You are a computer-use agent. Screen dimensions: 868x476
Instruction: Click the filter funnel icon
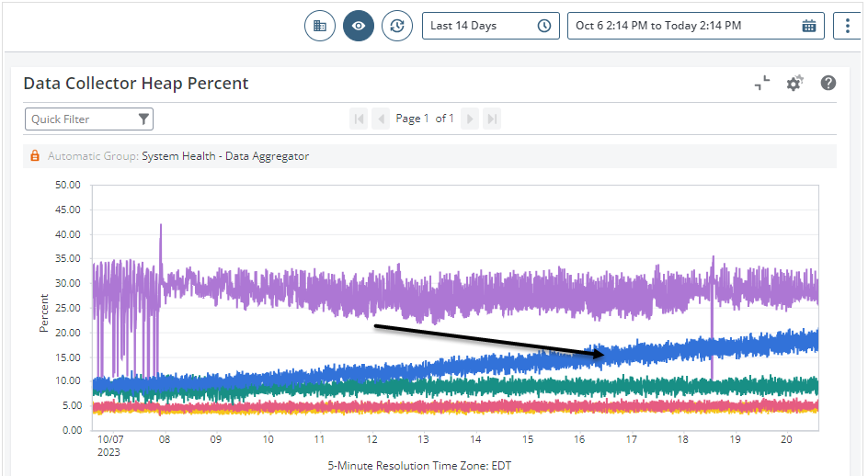(x=143, y=119)
